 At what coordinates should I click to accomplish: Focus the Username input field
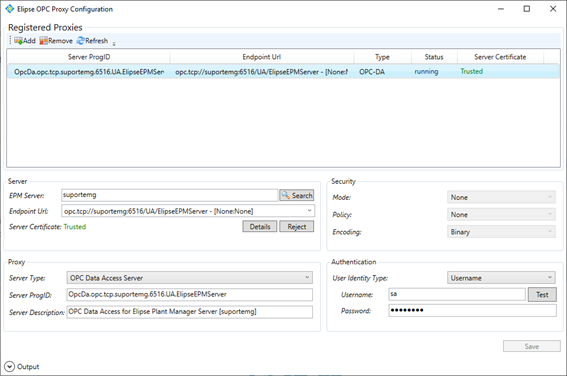(x=457, y=294)
